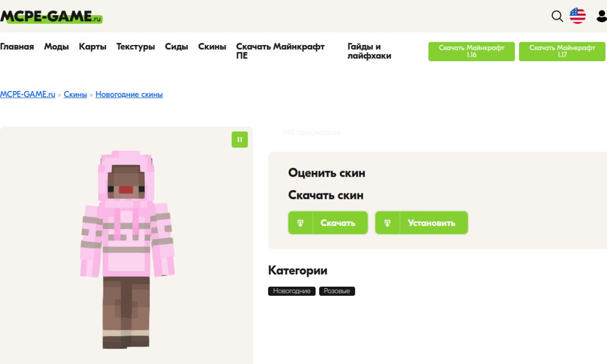
Task: Click the green Установить button
Action: (422, 223)
